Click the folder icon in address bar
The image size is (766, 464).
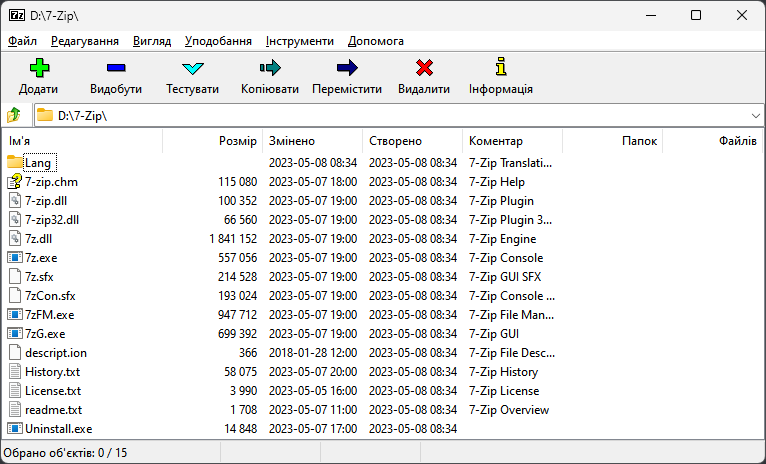[45, 115]
